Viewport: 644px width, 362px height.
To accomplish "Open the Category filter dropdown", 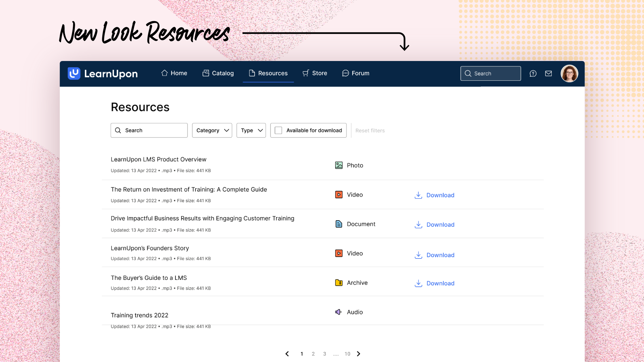I will [212, 130].
